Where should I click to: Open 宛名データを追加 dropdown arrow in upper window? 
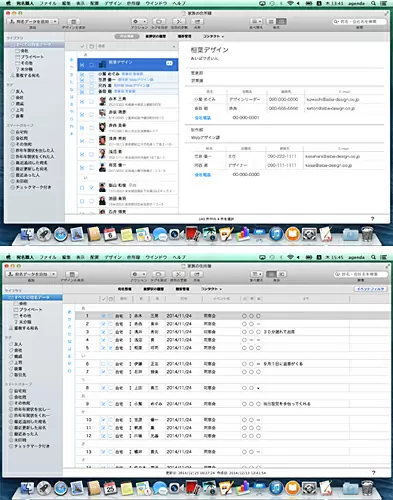[x=55, y=22]
